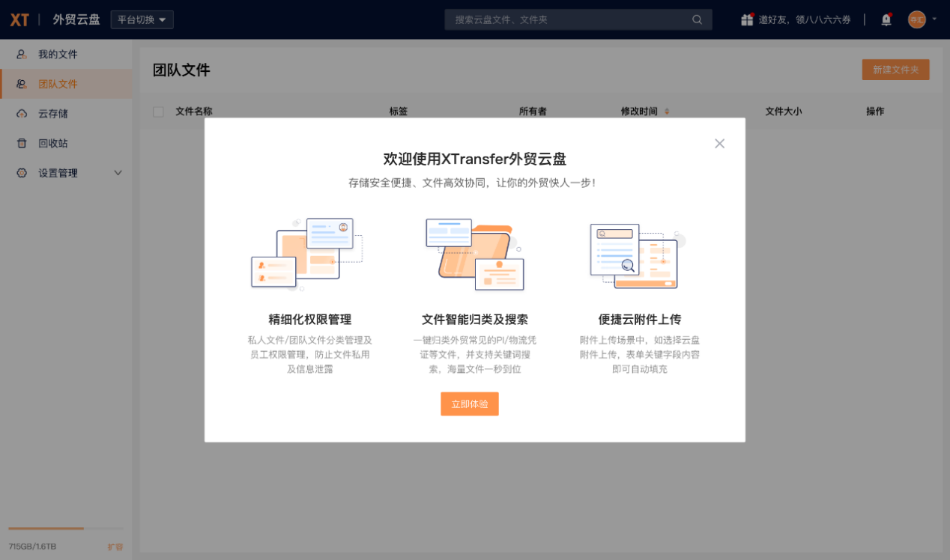Click the 回收站 trash icon
The width and height of the screenshot is (950, 560).
[22, 143]
